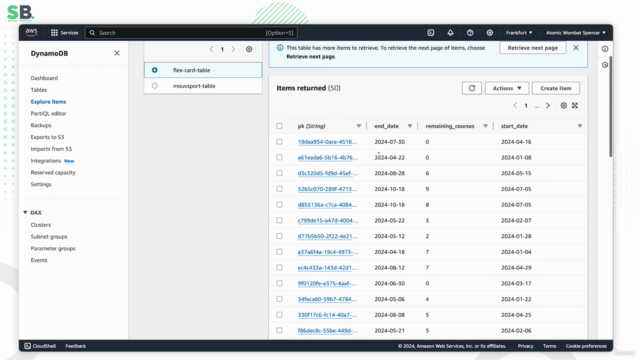Open PartiQL editor in sidebar
The image size is (640, 360).
pyautogui.click(x=48, y=113)
